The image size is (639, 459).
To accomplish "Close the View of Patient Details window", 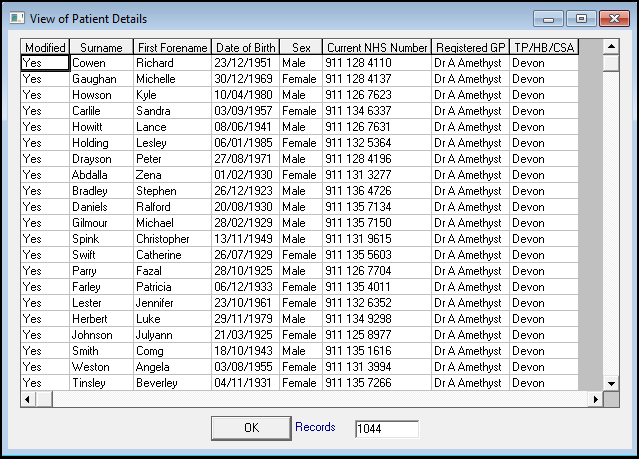I will point(613,18).
